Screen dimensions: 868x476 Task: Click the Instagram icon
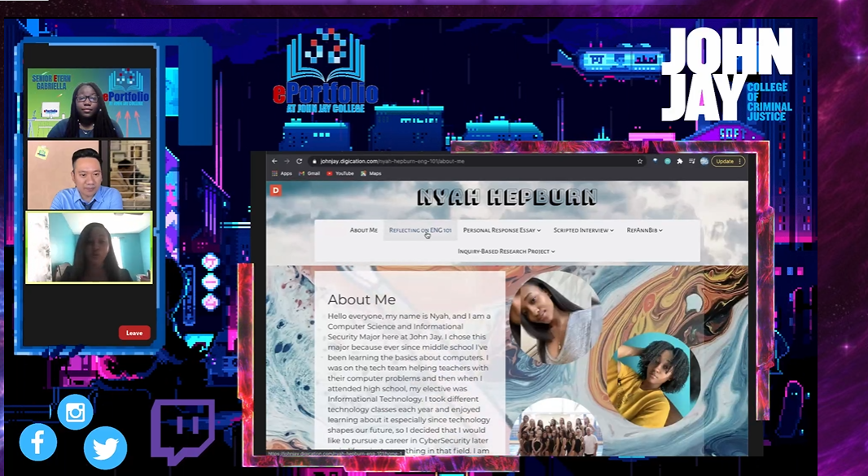(x=75, y=412)
